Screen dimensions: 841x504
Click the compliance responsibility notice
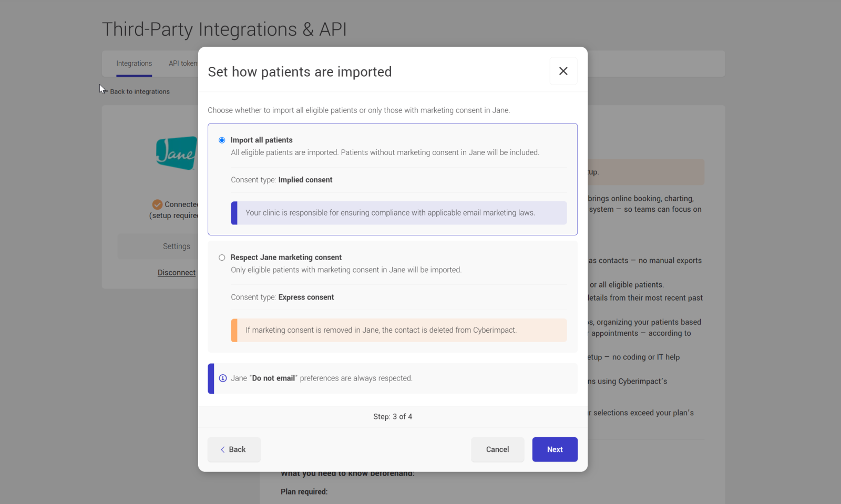pyautogui.click(x=399, y=213)
